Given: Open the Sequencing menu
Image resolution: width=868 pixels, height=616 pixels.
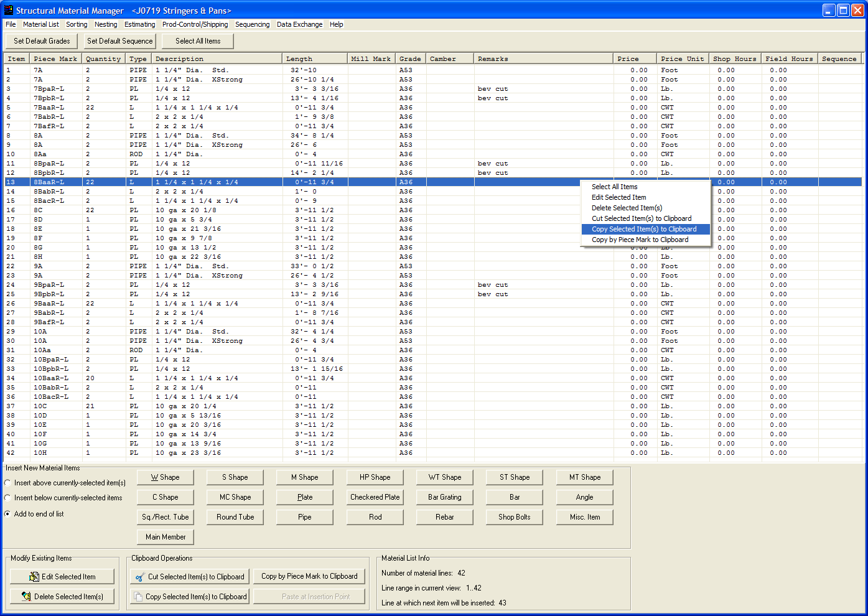Looking at the screenshot, I should [252, 24].
